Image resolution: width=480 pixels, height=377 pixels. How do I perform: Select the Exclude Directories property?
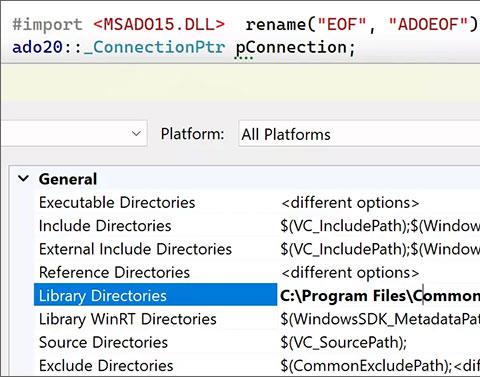pyautogui.click(x=106, y=366)
